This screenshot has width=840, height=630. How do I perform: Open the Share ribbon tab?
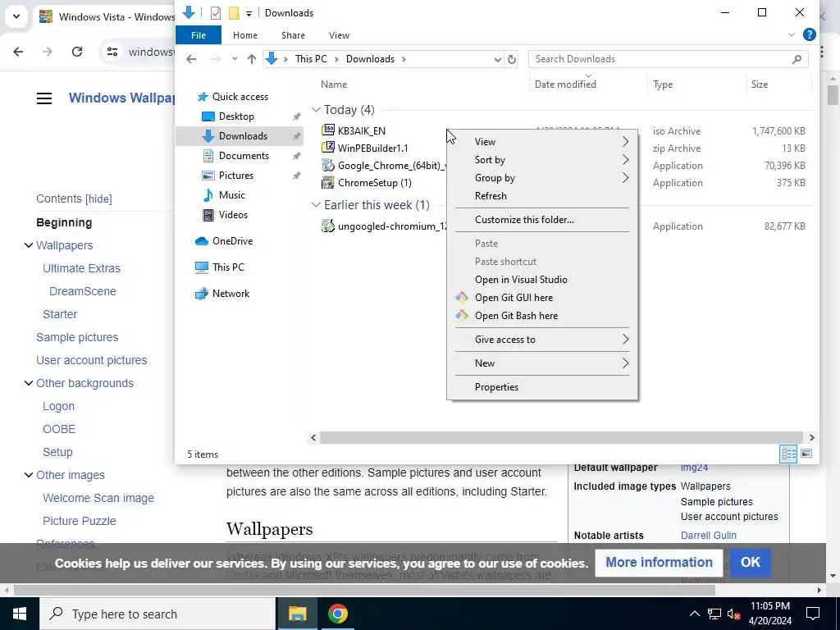(x=293, y=35)
